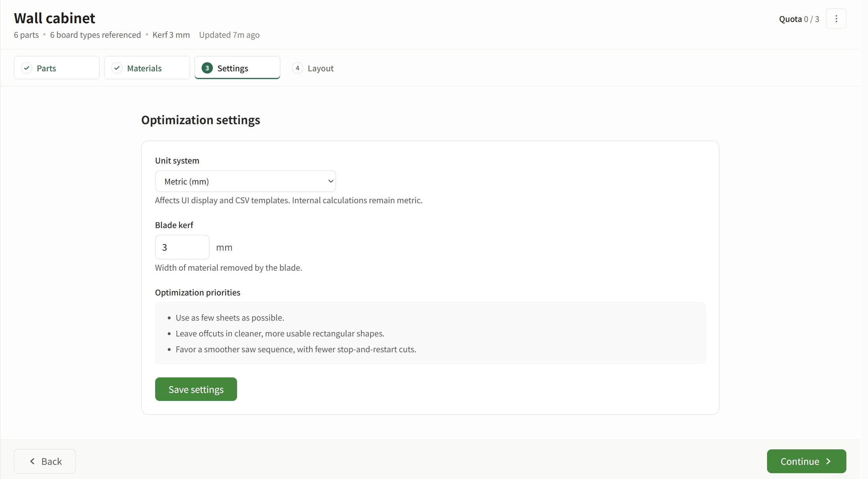
Task: Click the step 4 number badge
Action: 297,68
